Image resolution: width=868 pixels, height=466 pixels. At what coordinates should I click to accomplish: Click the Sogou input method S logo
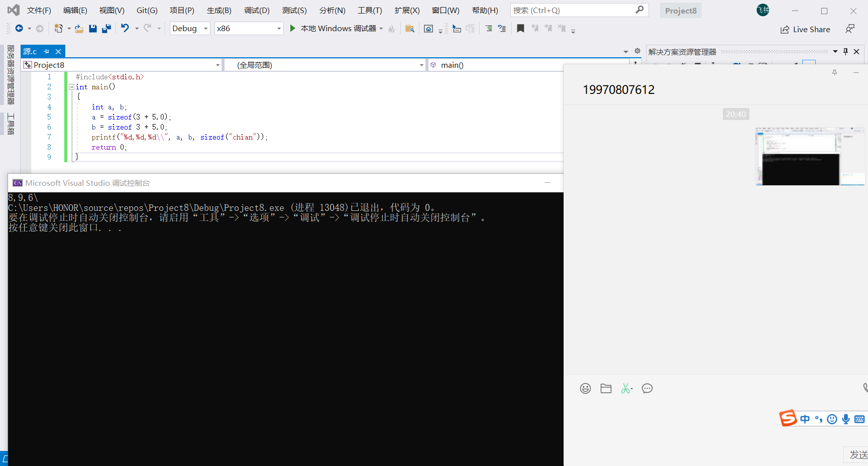tap(788, 418)
